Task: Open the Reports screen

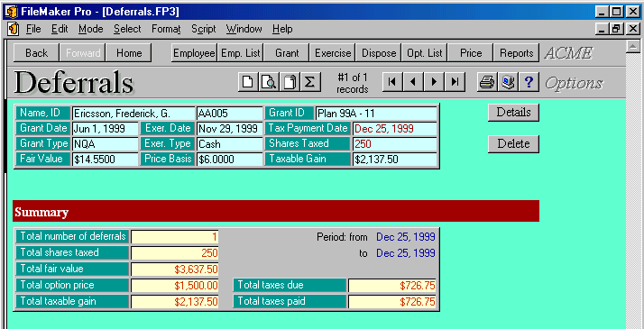Action: [517, 53]
